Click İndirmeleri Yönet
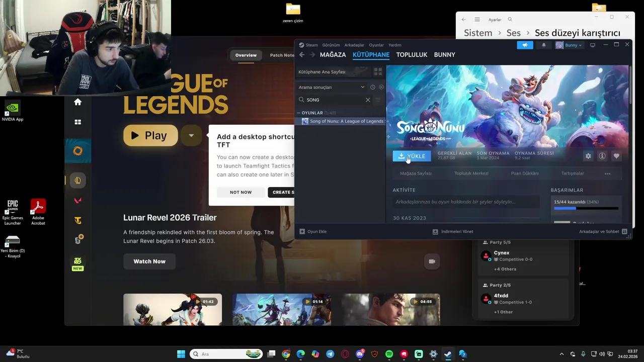 453,232
